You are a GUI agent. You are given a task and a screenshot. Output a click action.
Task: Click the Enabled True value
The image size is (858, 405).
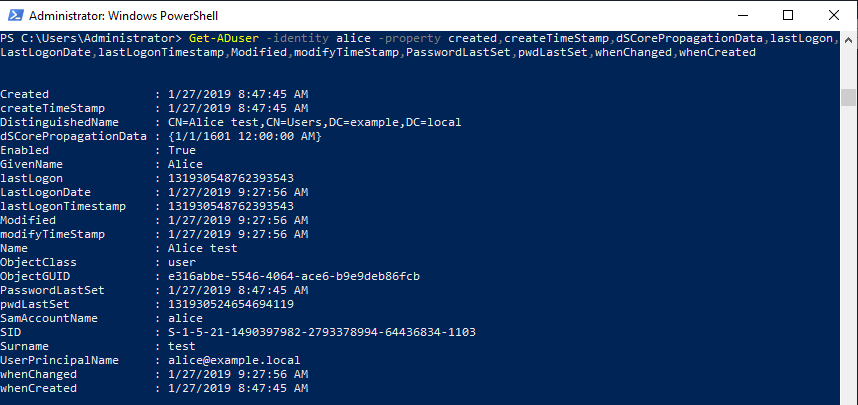[182, 150]
